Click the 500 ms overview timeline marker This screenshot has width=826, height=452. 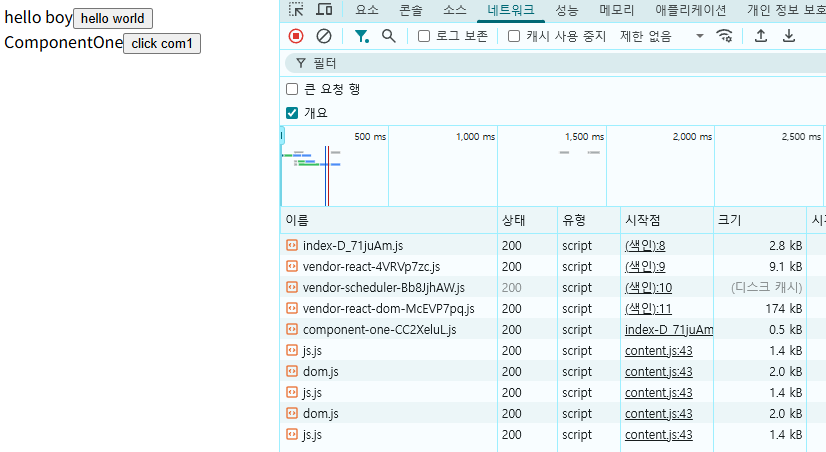(370, 136)
